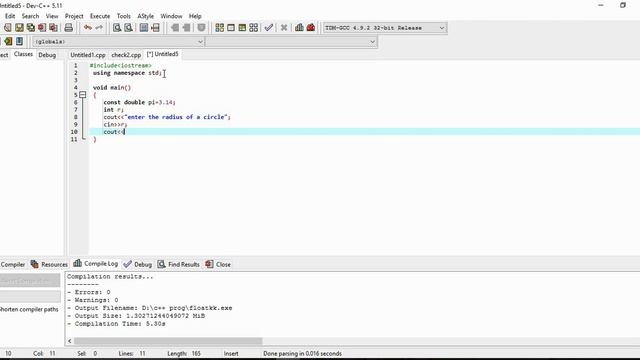The height and width of the screenshot is (360, 640).
Task: Click the blue book Toggle Bookmark icon
Action: pyautogui.click(x=19, y=41)
